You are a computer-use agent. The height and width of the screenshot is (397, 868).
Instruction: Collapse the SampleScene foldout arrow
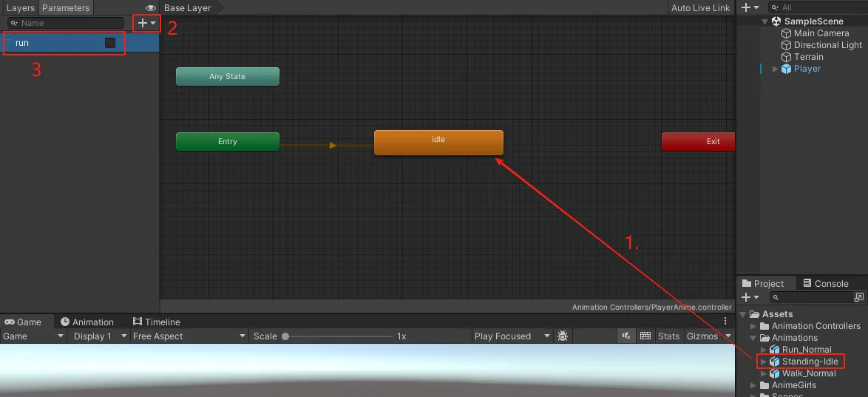[764, 21]
